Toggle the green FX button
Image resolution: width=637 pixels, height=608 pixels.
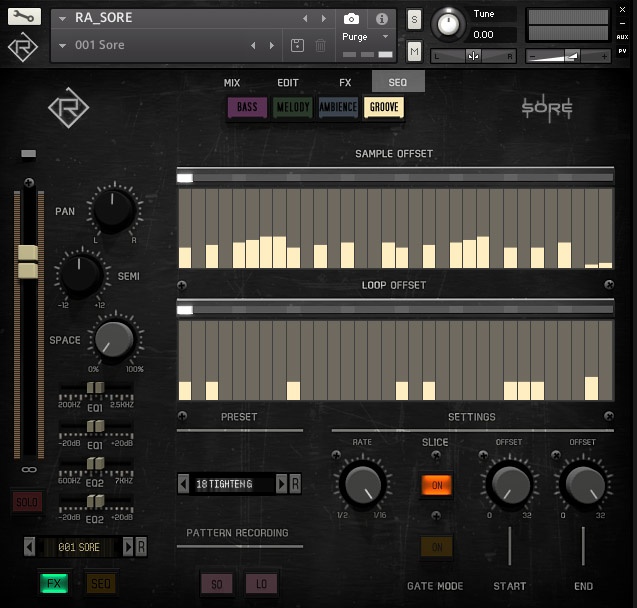point(54,583)
